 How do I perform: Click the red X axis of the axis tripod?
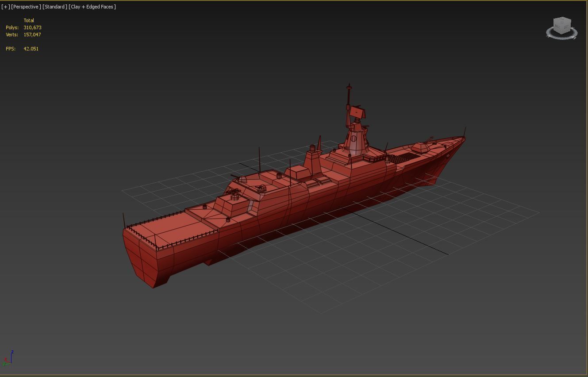(5, 359)
